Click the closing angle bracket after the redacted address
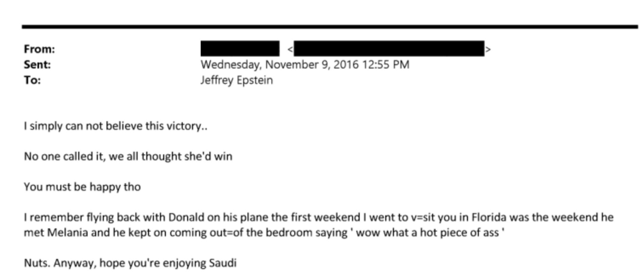Screen dimensions: 644x278 tap(488, 50)
